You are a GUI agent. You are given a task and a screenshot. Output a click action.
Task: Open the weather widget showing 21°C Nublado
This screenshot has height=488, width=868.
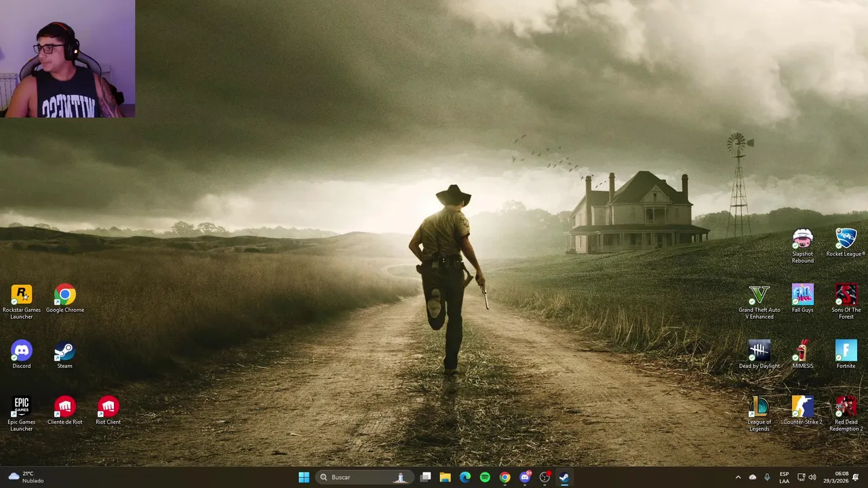[x=26, y=477]
